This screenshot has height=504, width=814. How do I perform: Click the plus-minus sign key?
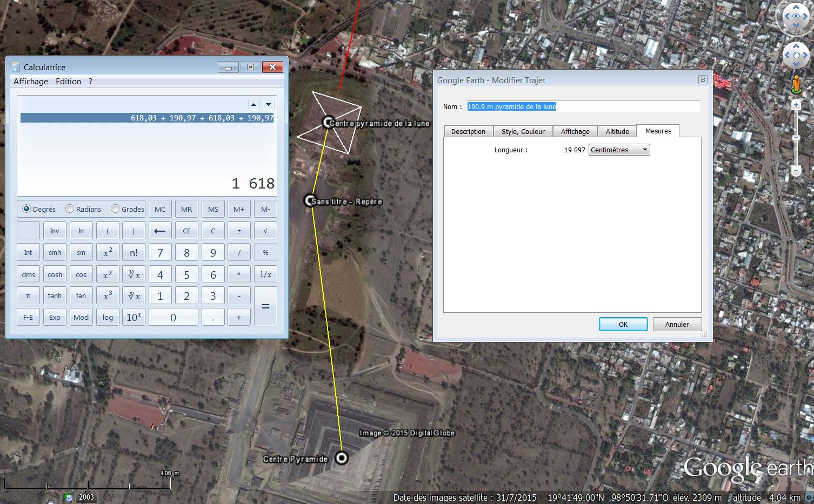[x=239, y=231]
